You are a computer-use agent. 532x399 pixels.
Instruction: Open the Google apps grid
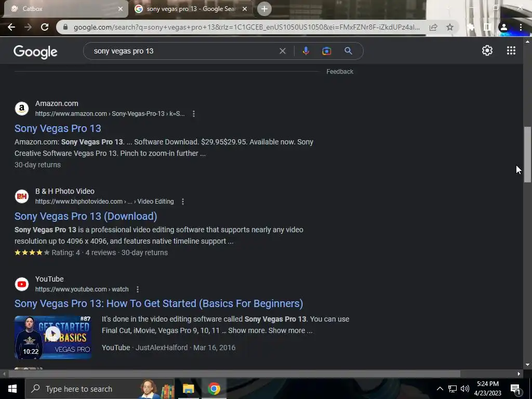(x=511, y=50)
